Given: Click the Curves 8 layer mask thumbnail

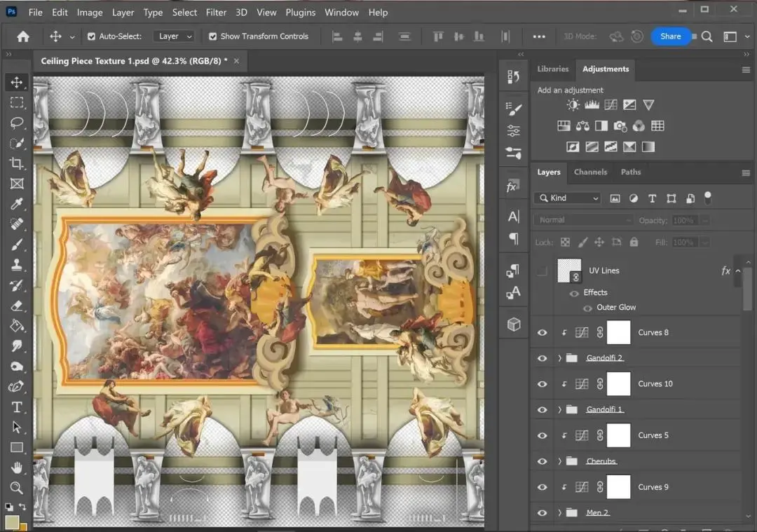Looking at the screenshot, I should [x=618, y=333].
